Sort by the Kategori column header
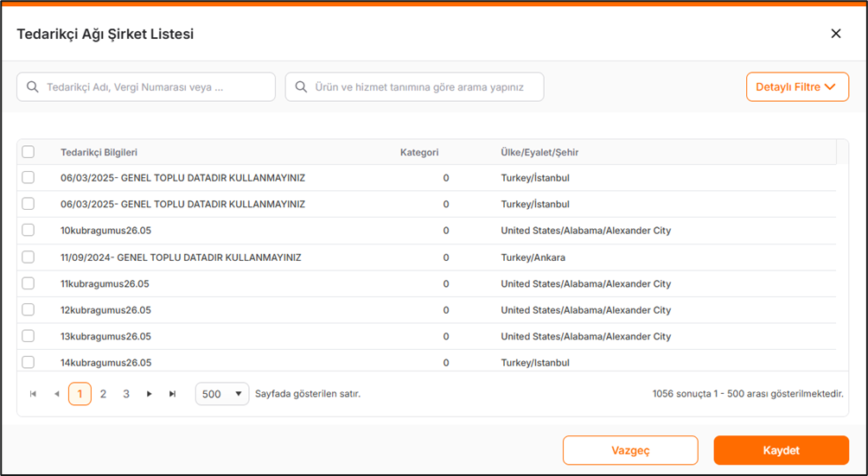This screenshot has height=476, width=868. tap(419, 152)
